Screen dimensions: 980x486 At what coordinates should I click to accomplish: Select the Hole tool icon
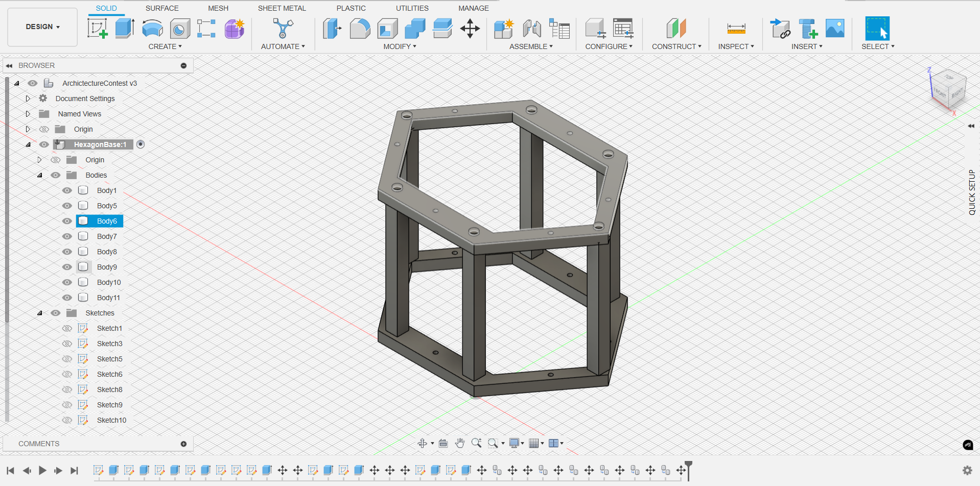click(x=180, y=29)
